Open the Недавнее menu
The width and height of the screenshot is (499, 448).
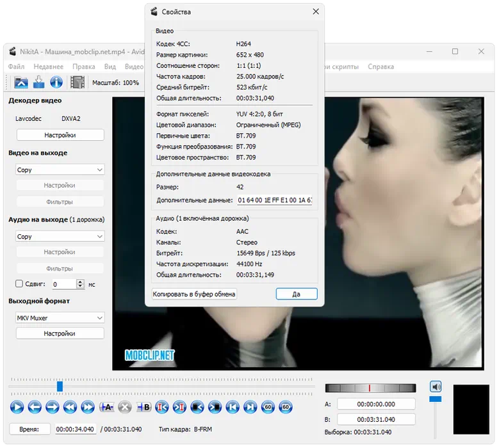point(49,67)
